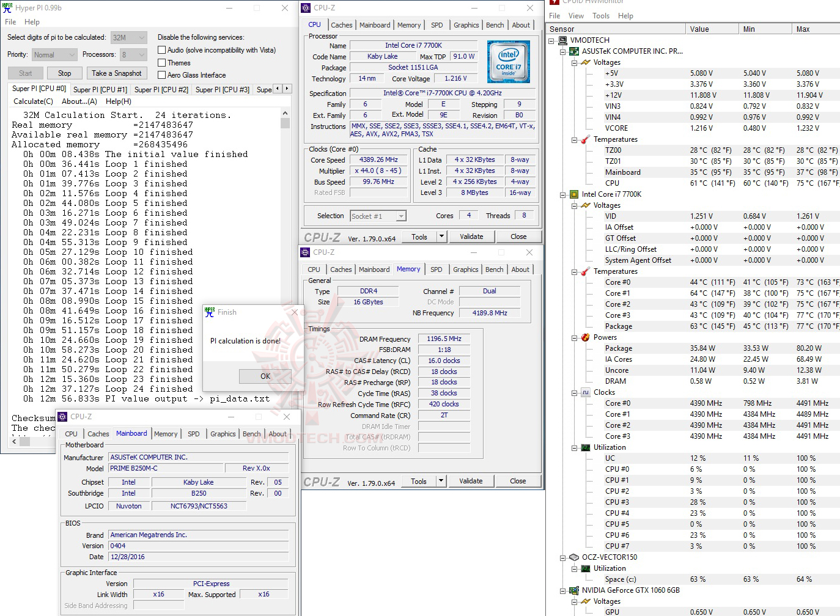Open the View menu in HWMonitor
The height and width of the screenshot is (616, 840).
[576, 16]
